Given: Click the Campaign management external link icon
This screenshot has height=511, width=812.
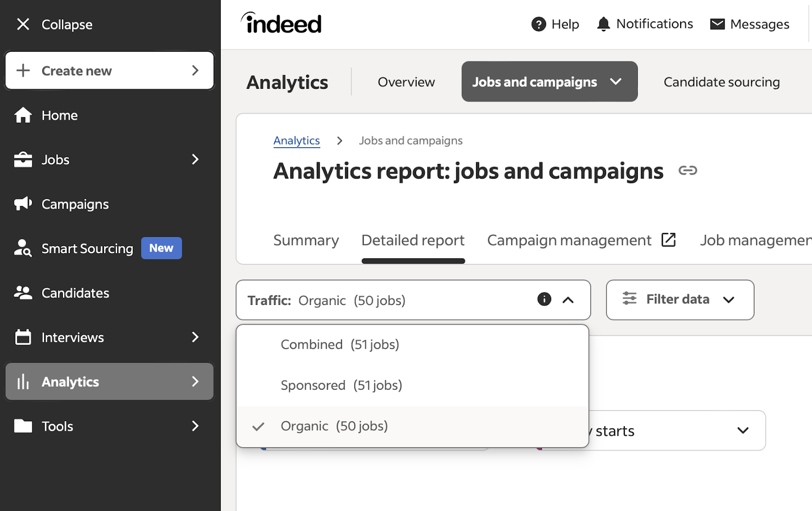Looking at the screenshot, I should point(668,240).
